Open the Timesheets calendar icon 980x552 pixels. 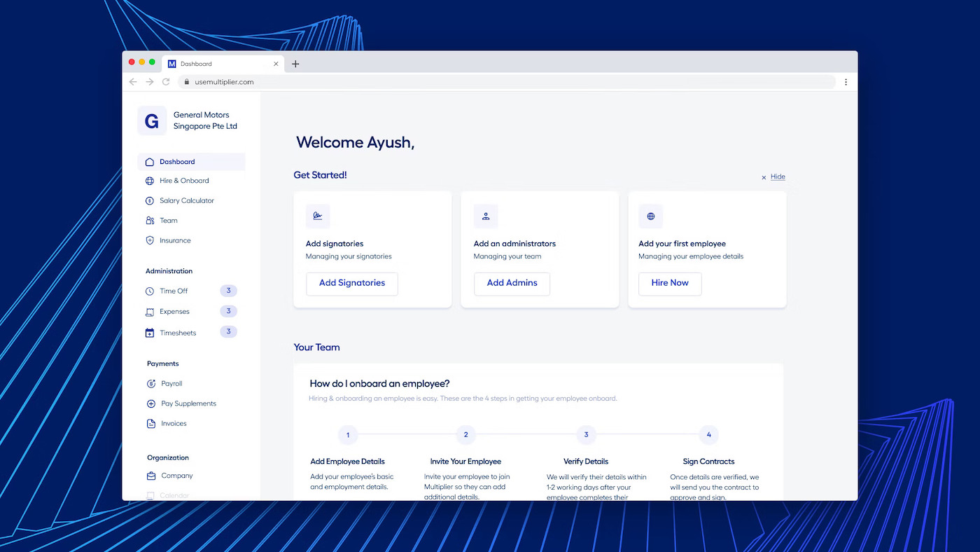click(x=149, y=332)
